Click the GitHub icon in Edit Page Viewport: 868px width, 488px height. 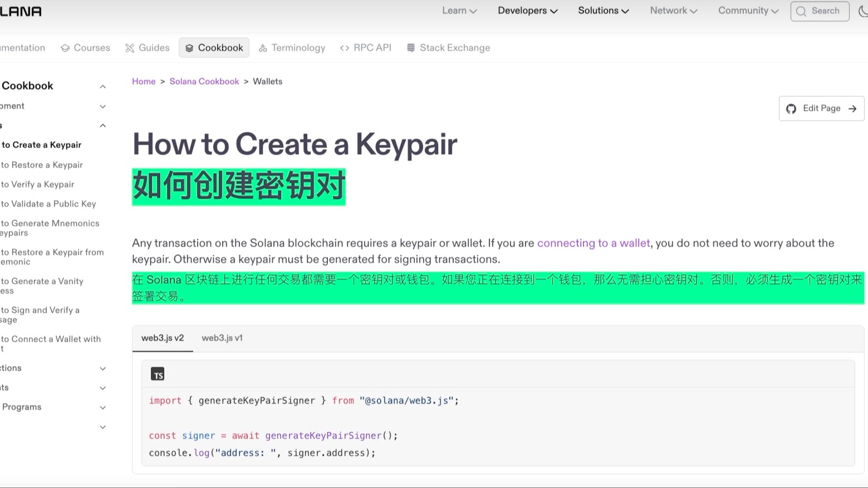tap(791, 109)
